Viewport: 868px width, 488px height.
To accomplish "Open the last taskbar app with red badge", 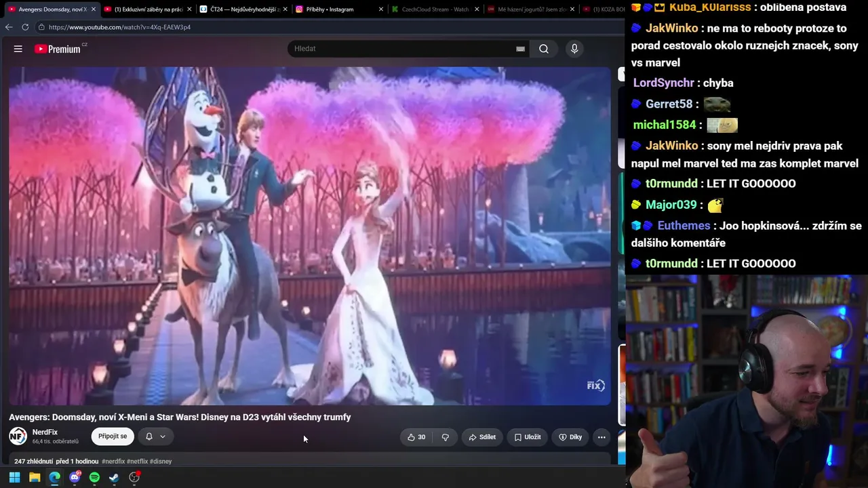I will point(134,477).
